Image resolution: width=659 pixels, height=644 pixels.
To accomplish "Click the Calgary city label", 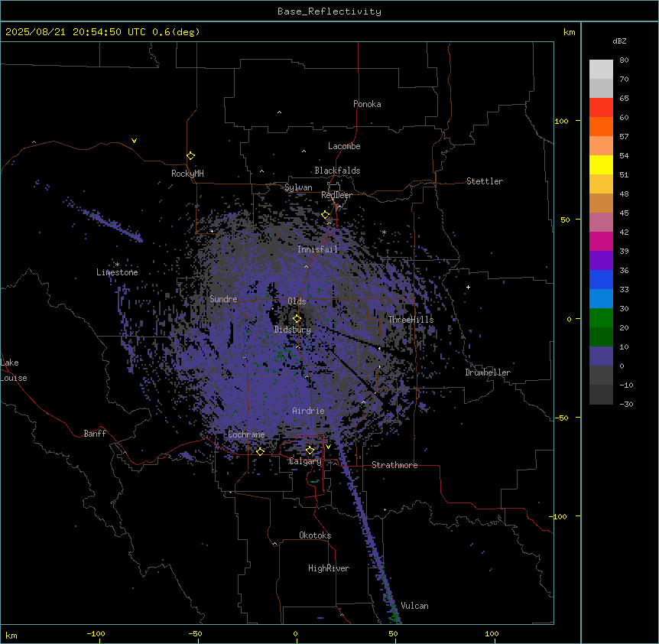I will (x=305, y=461).
